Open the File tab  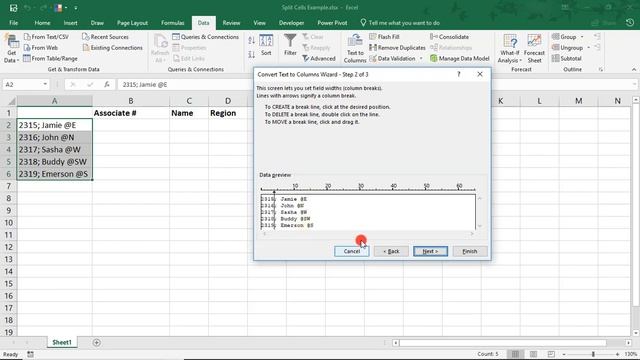pos(13,23)
